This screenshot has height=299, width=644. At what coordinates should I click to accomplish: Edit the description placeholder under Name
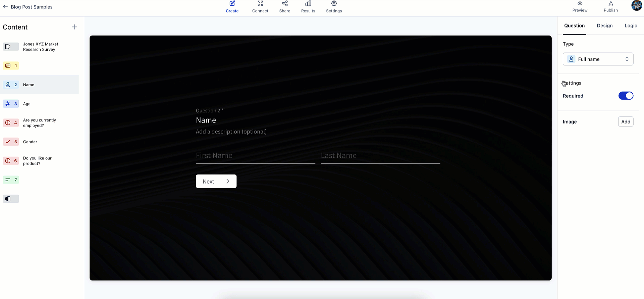[231, 132]
